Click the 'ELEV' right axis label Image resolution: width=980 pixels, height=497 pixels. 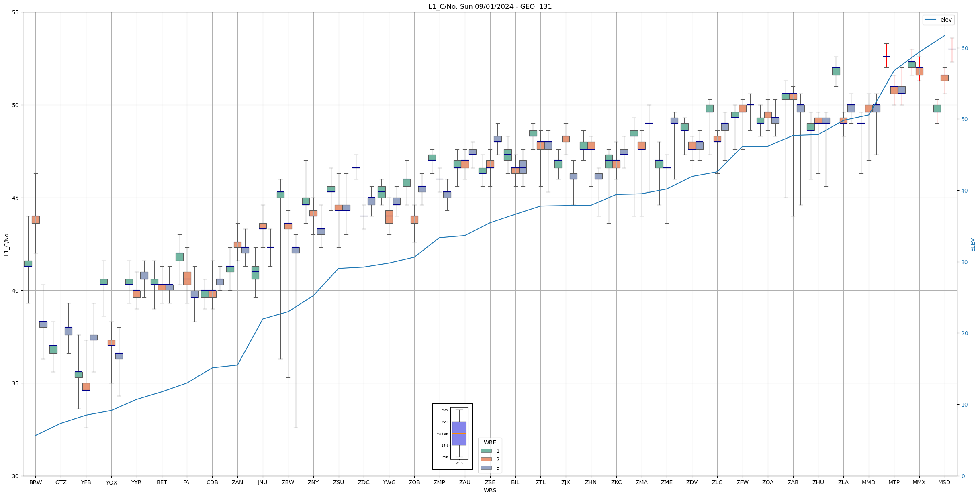[973, 244]
